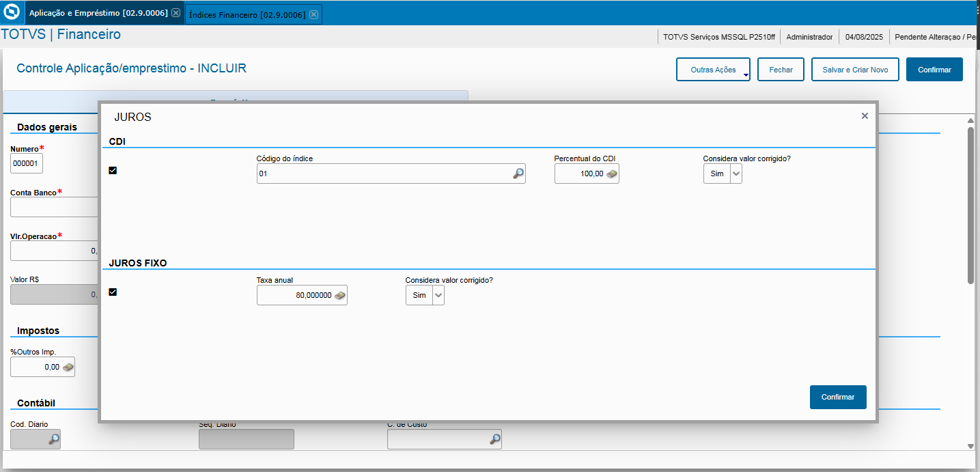
Task: Click the Administrador user label
Action: 809,37
